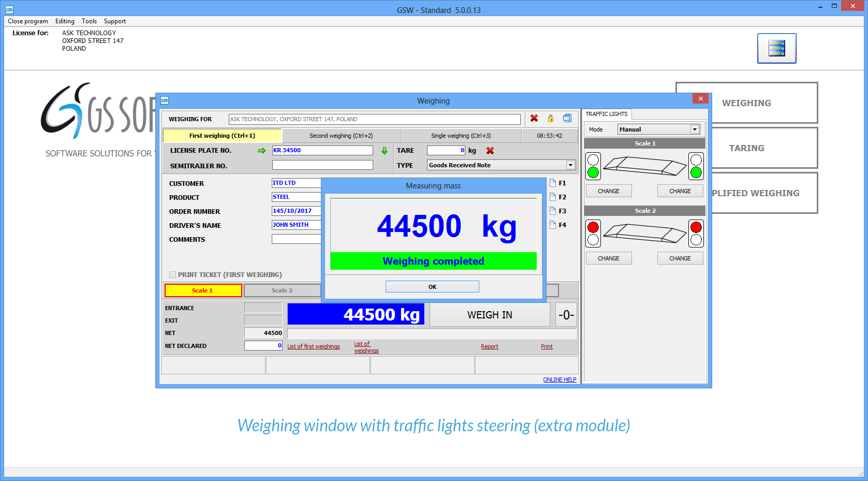Expand the traffic lights Mode dropdown

pos(695,129)
